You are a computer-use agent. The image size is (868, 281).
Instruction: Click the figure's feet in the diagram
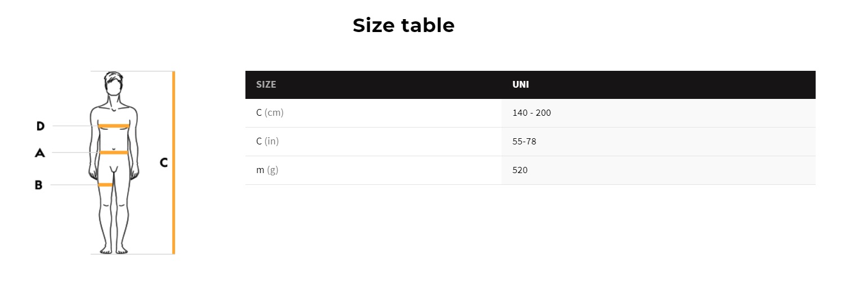114,249
